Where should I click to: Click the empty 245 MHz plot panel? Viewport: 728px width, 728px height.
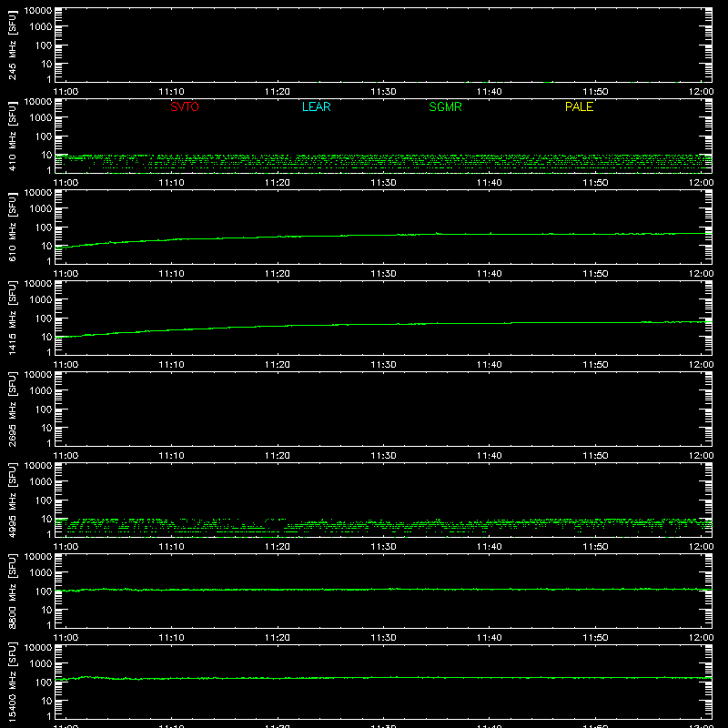click(383, 45)
